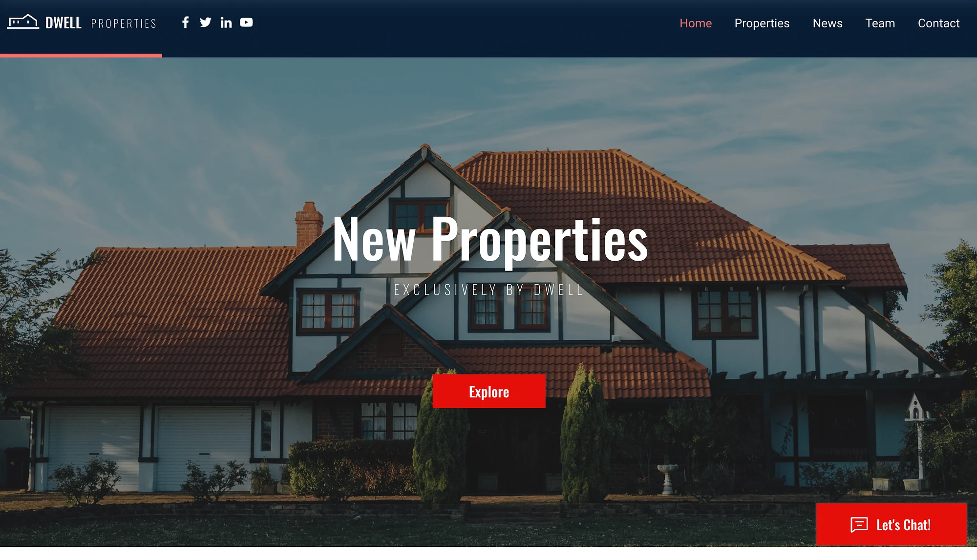The height and width of the screenshot is (560, 977).
Task: Click the Twitter social media icon
Action: [205, 22]
